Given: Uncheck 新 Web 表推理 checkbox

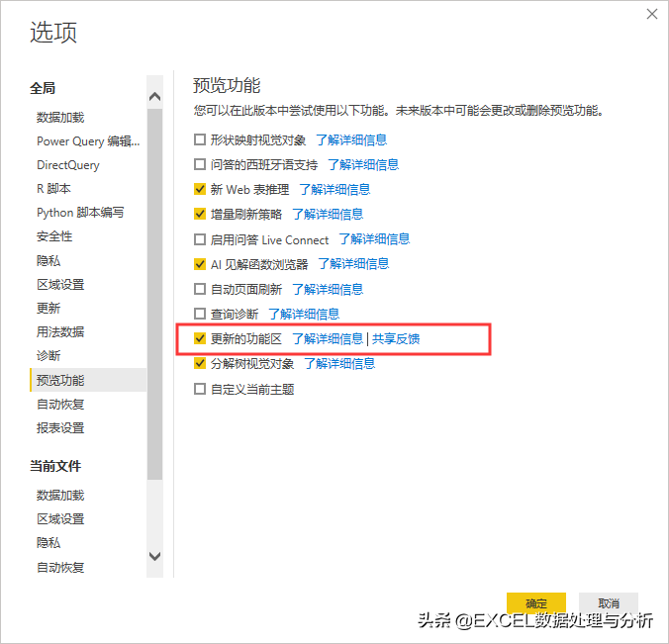Looking at the screenshot, I should coord(200,189).
